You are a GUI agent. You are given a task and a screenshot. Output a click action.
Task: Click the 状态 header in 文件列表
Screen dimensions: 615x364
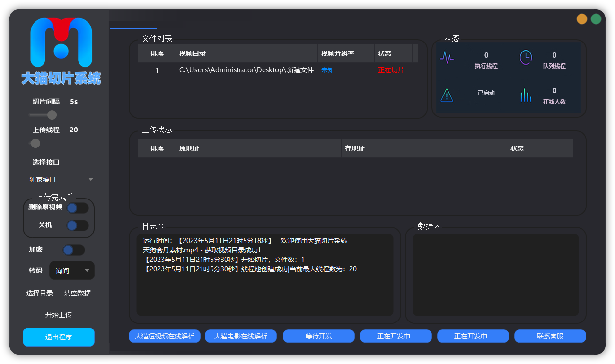coord(394,53)
